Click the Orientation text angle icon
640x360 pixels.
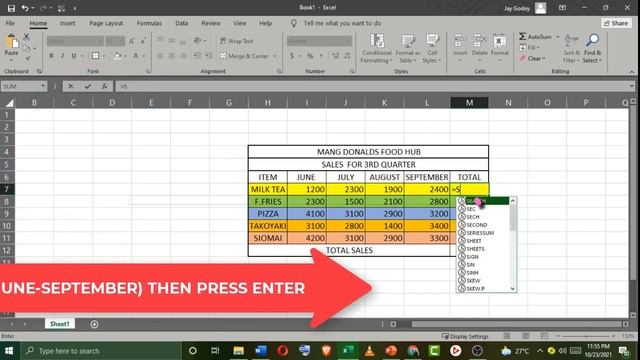click(x=198, y=41)
